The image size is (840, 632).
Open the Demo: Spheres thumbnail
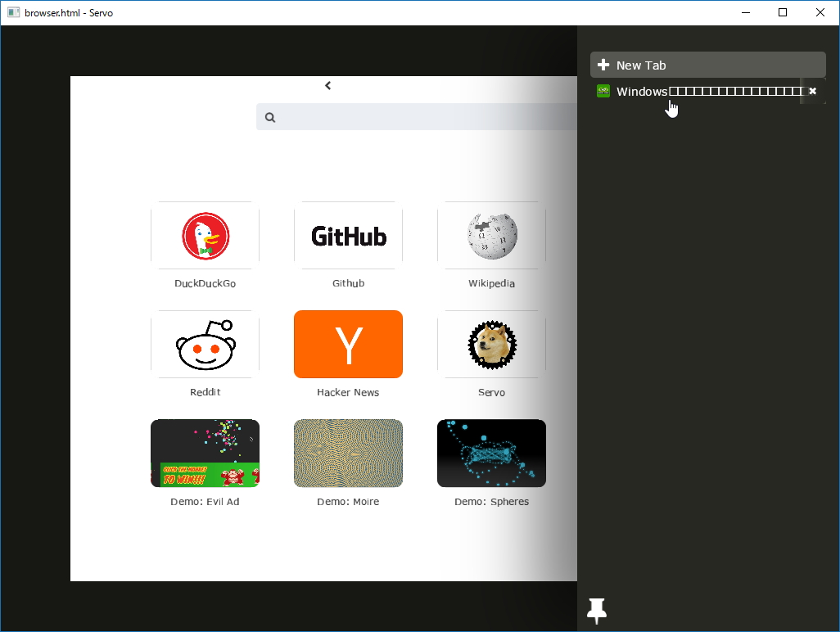491,453
